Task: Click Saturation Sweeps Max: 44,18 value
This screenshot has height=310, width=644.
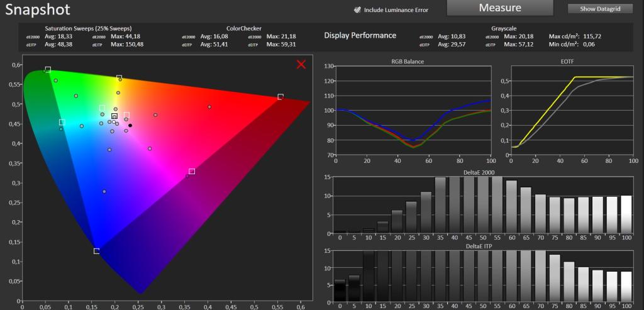Action: [x=125, y=36]
